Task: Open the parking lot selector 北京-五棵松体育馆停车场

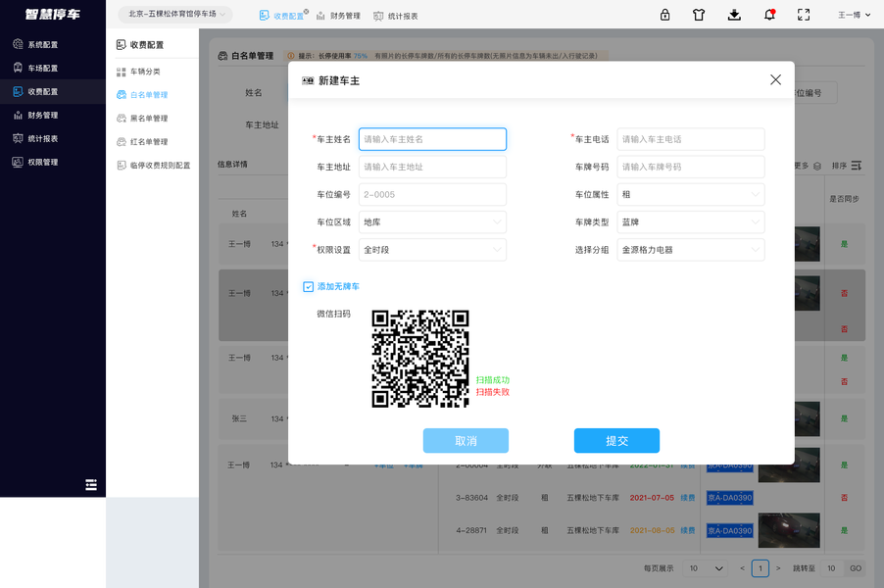Action: (175, 14)
